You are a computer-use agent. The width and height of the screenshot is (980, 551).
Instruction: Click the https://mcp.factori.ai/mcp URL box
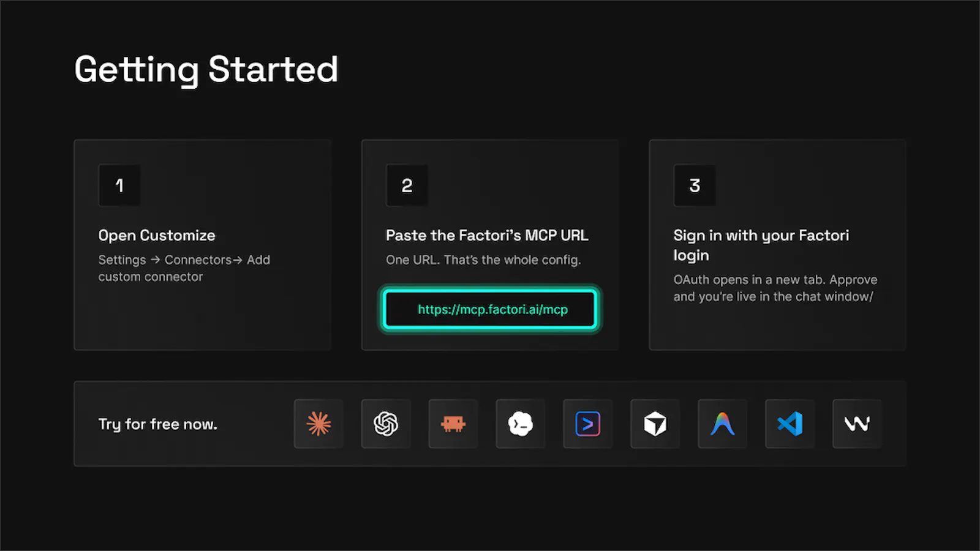(490, 309)
